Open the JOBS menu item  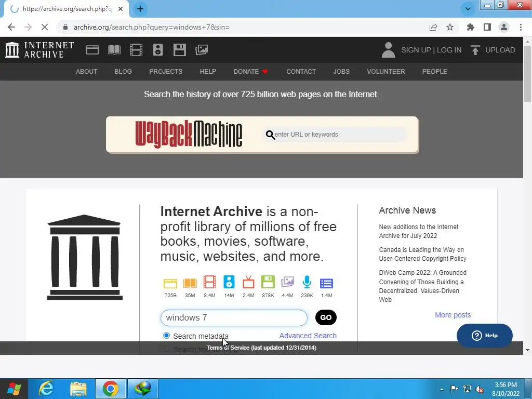point(341,72)
